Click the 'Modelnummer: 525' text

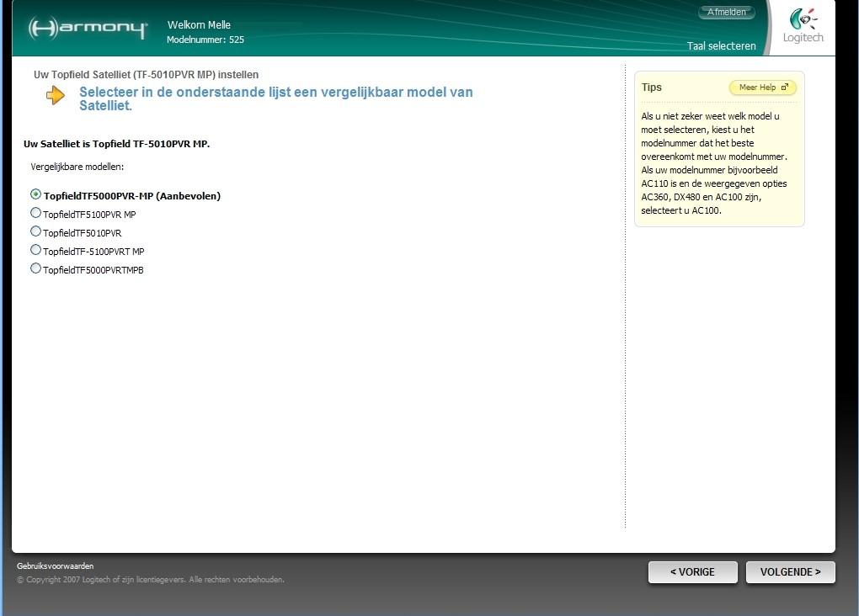pyautogui.click(x=205, y=40)
